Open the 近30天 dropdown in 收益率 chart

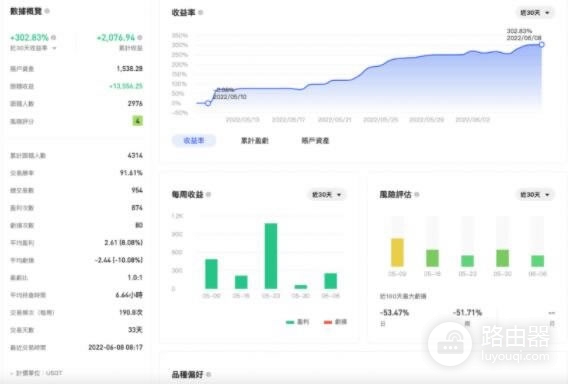coord(535,13)
